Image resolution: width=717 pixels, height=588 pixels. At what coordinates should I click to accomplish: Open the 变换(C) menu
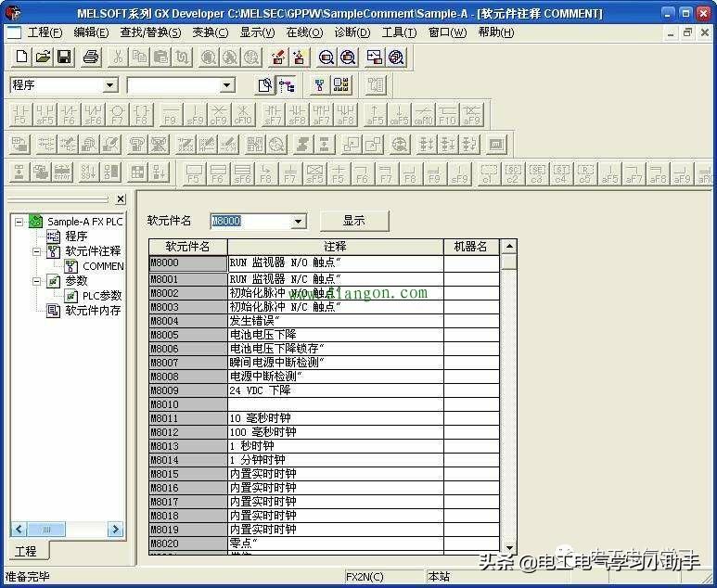(x=210, y=32)
